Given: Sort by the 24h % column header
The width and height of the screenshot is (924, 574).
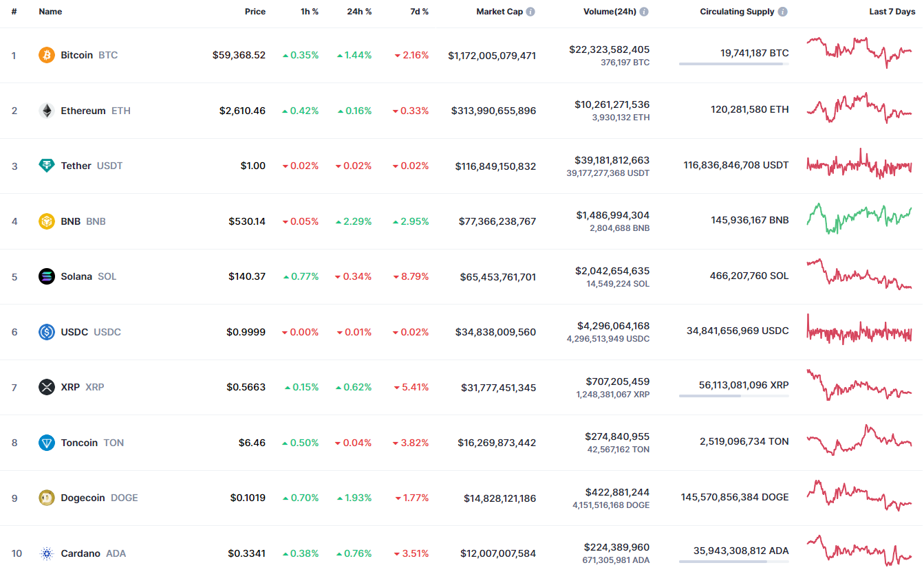Looking at the screenshot, I should [359, 12].
